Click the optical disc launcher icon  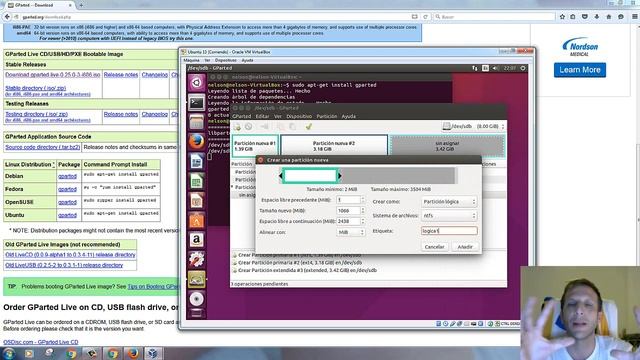coord(196,299)
